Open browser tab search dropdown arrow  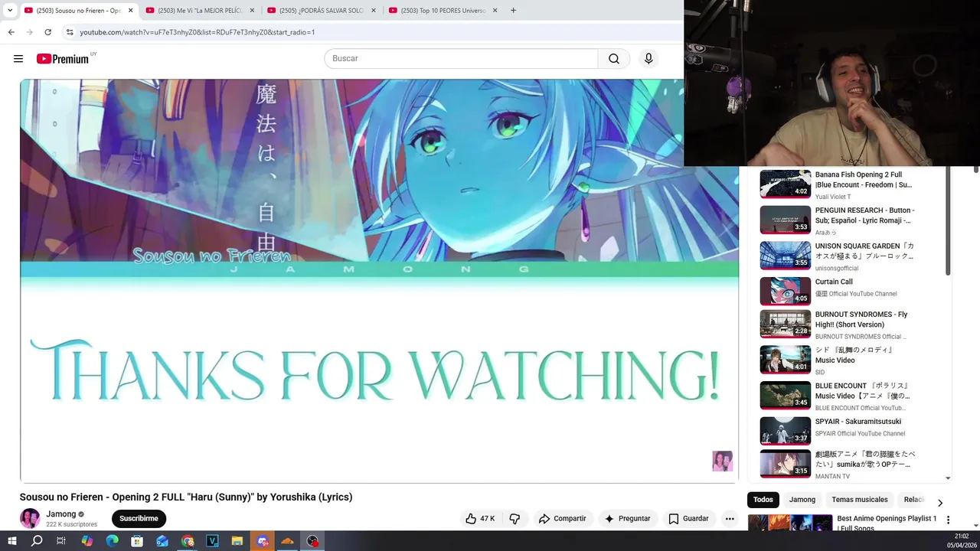click(x=10, y=11)
